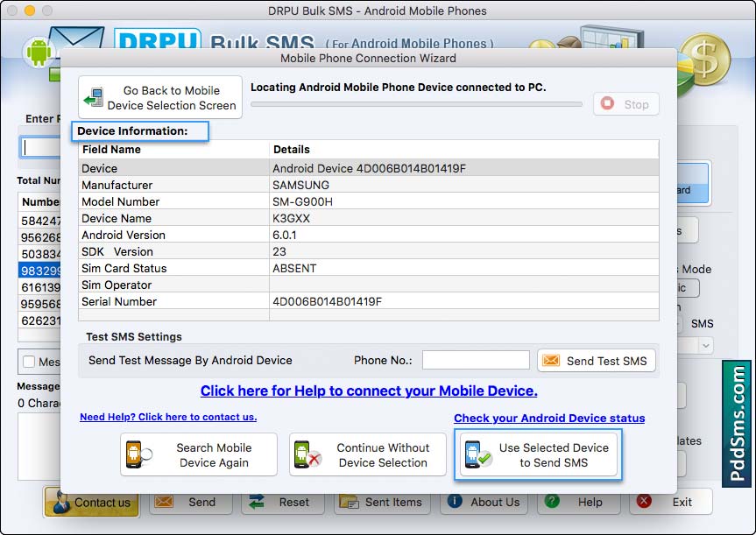
Task: Click Use Selected Device to Send SMS
Action: [538, 454]
